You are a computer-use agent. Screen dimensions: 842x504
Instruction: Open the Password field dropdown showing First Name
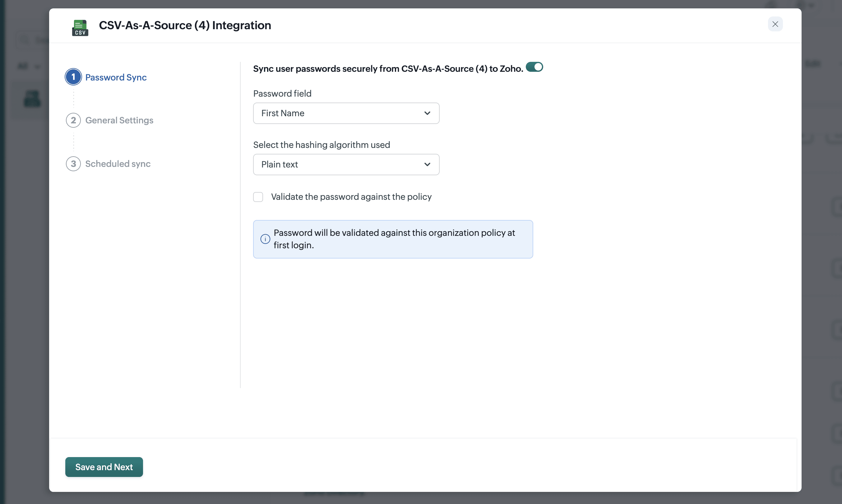click(x=346, y=113)
